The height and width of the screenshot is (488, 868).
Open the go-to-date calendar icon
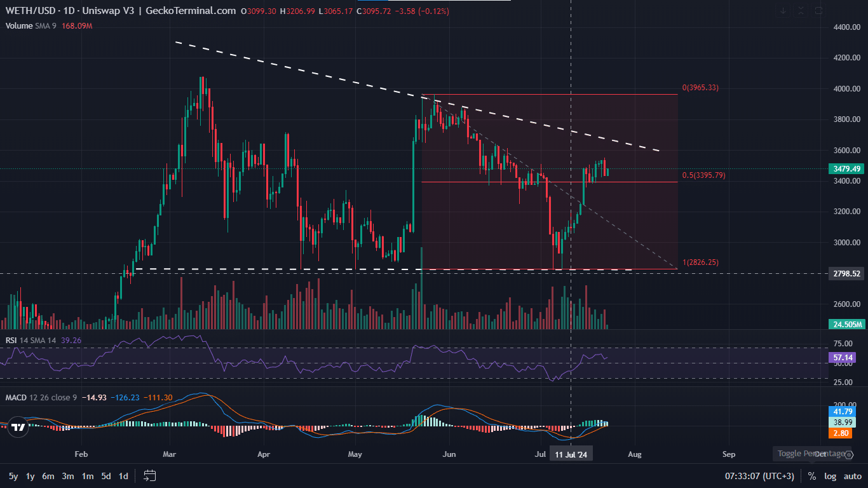(x=150, y=475)
